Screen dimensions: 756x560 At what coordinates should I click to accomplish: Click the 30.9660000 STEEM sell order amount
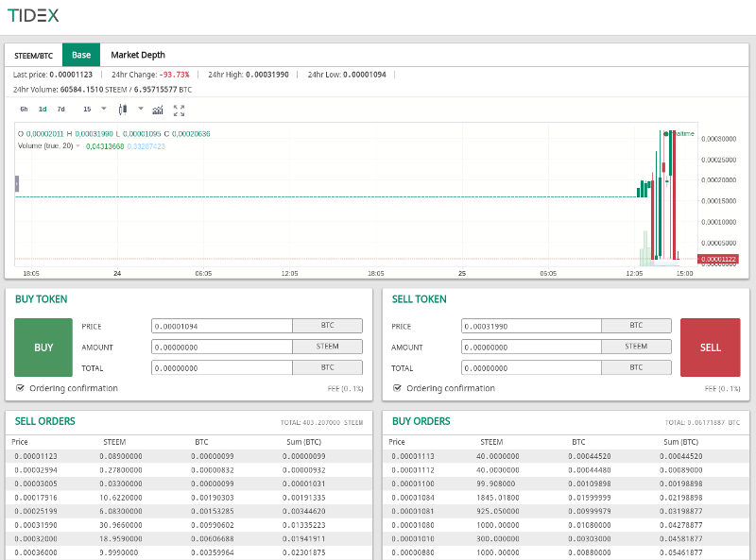[121, 525]
